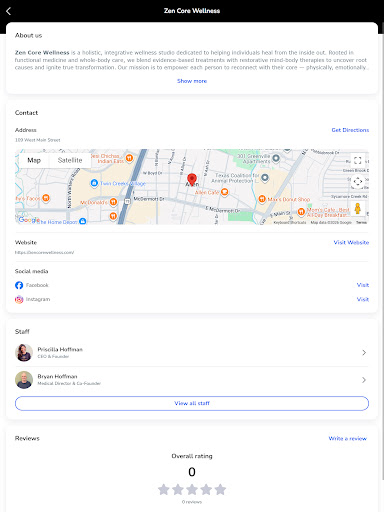Viewport: 384px width, 512px height.
Task: Select the first rating star
Action: click(x=164, y=489)
